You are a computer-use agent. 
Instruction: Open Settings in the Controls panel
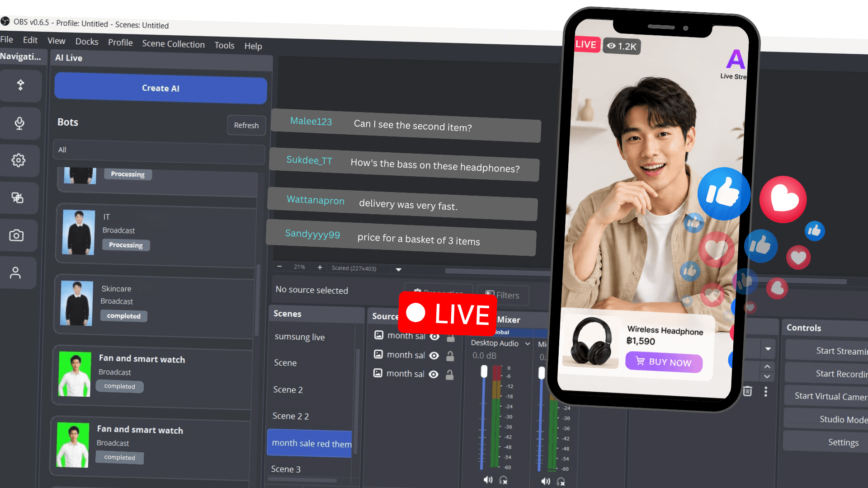(x=825, y=442)
